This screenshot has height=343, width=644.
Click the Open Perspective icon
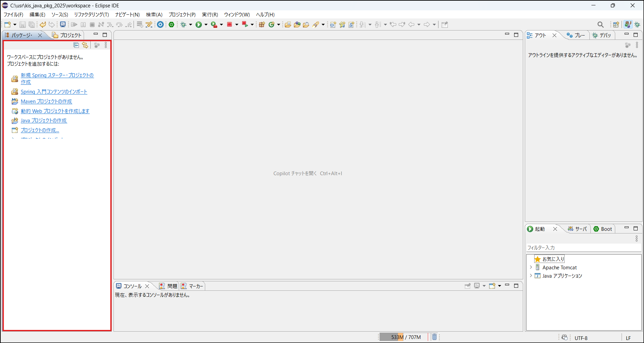pyautogui.click(x=616, y=24)
